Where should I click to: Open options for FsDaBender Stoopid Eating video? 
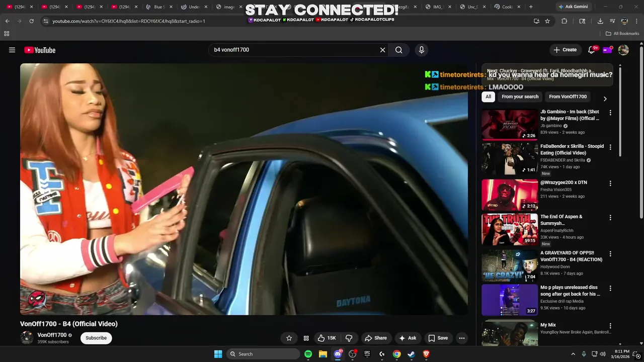(x=610, y=147)
